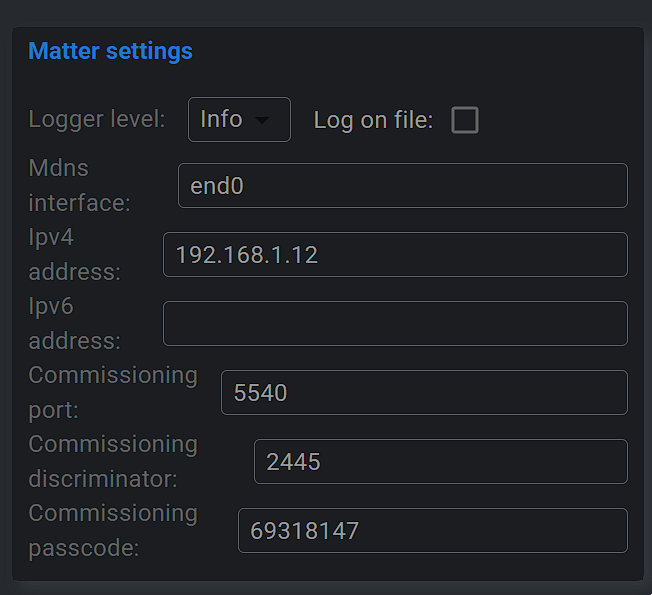Click the 69318147 passcode value
The height and width of the screenshot is (595, 652).
pos(304,531)
